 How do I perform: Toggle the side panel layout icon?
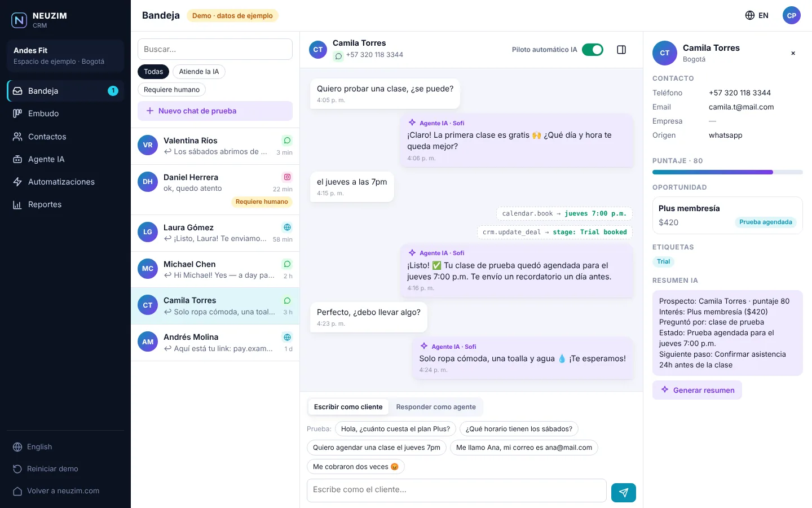pos(621,50)
